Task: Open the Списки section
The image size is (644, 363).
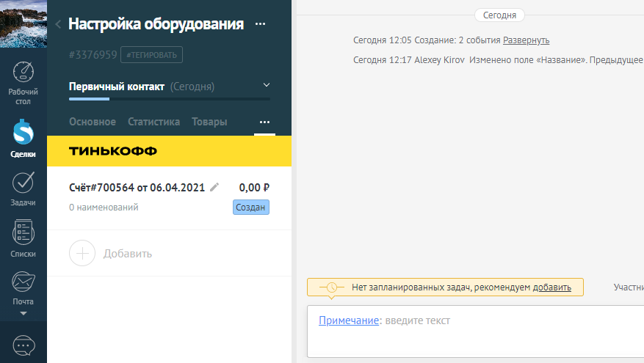Action: 23,239
